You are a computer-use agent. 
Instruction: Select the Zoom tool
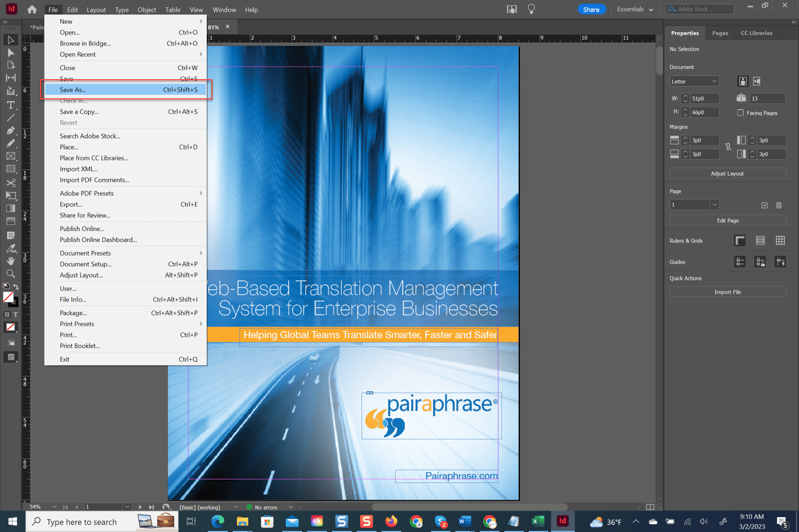tap(11, 274)
